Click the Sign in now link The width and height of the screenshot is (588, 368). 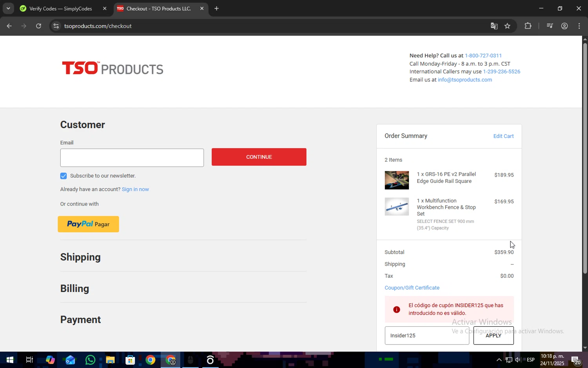(x=135, y=189)
